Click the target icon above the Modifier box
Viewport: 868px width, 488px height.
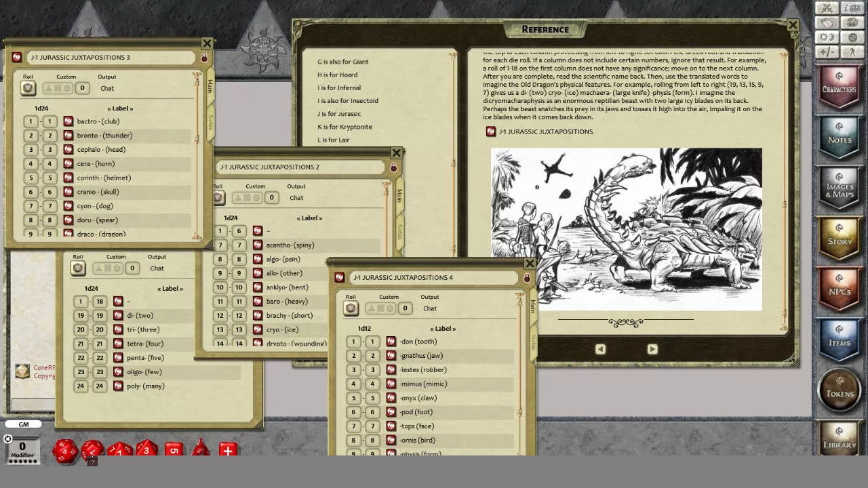pyautogui.click(x=7, y=439)
